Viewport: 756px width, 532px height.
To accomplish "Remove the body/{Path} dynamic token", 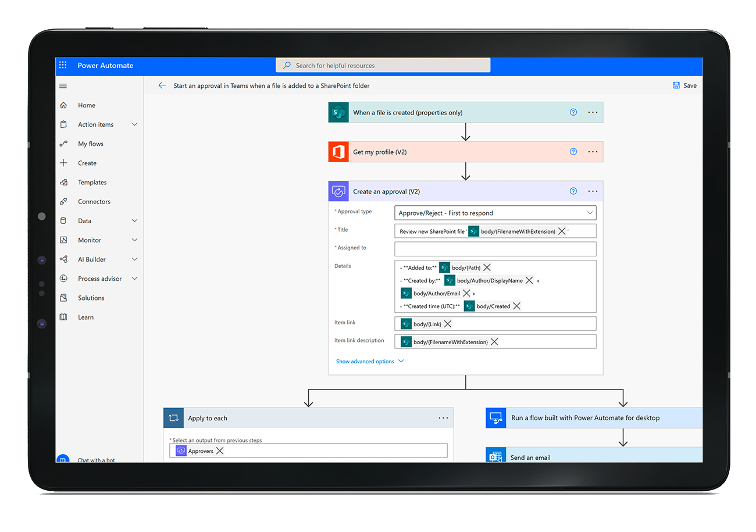I will coord(487,267).
